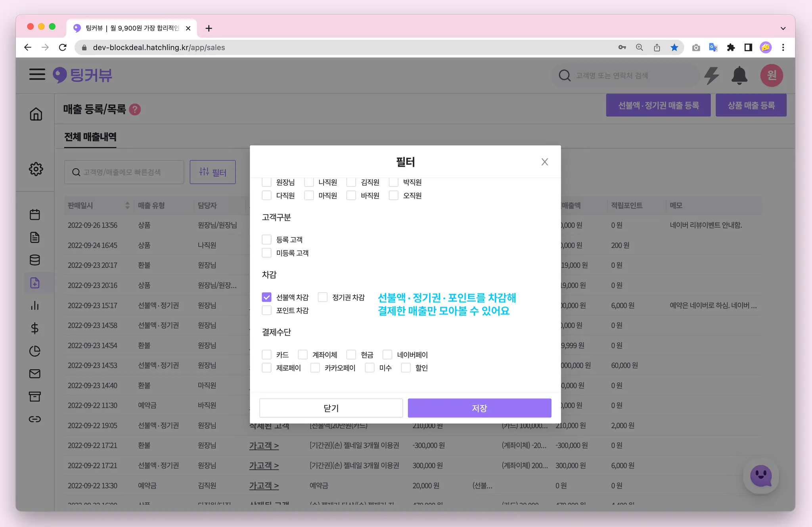Viewport: 812px width, 527px height.
Task: Check the 정기권 차감 checkbox
Action: pos(323,297)
